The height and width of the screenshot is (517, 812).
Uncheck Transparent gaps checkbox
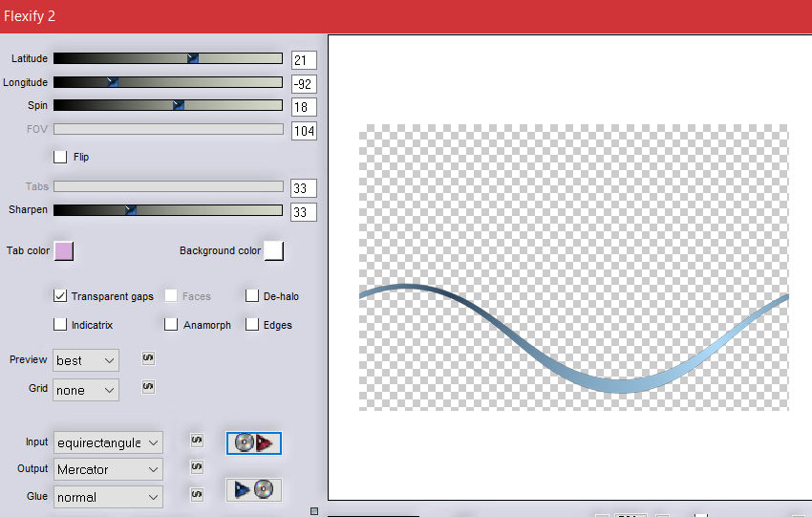tap(60, 296)
